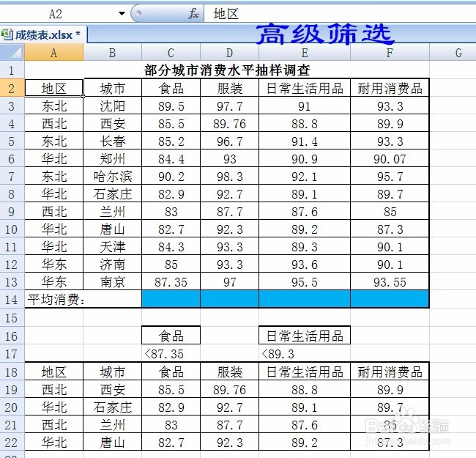
Task: Select cell 唐山 in row 10
Action: pos(112,229)
